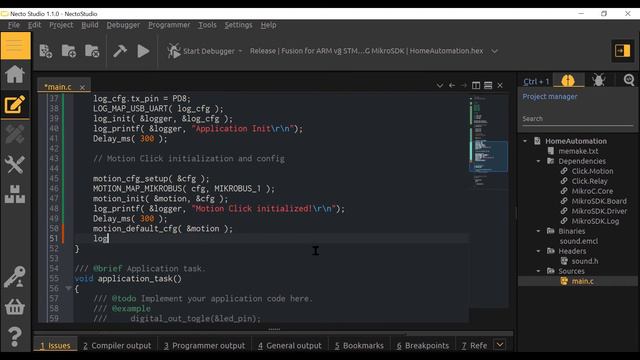640x360 pixels.
Task: Click the Ctrl + 1 panel shortcut label
Action: [x=536, y=81]
